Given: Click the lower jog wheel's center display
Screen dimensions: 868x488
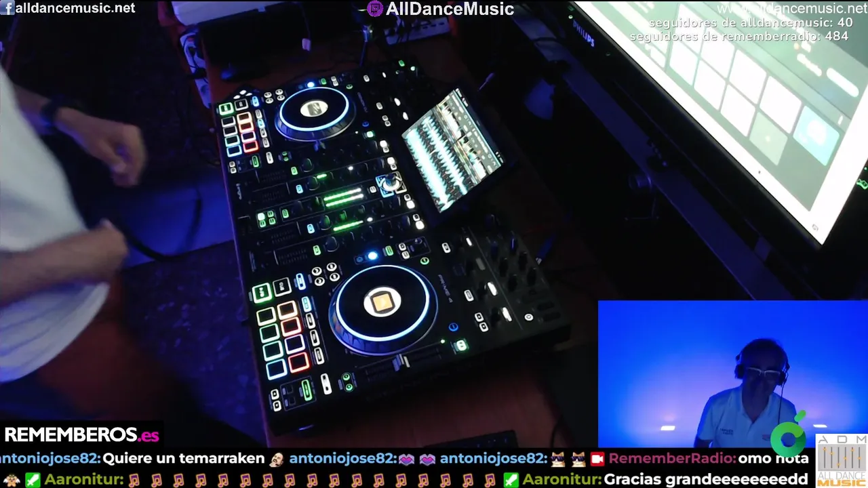Looking at the screenshot, I should [382, 302].
